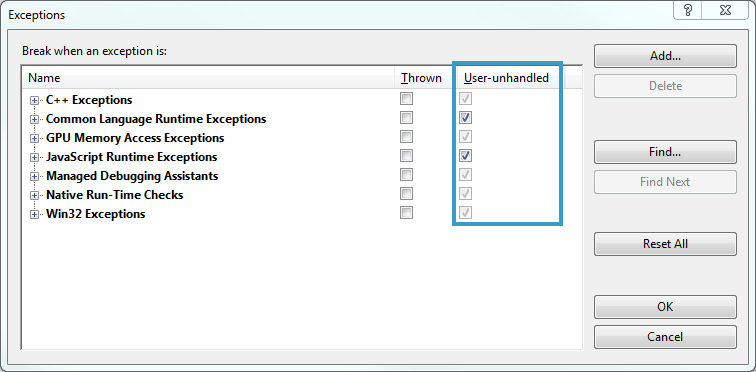Click the Add... button

[x=665, y=56]
